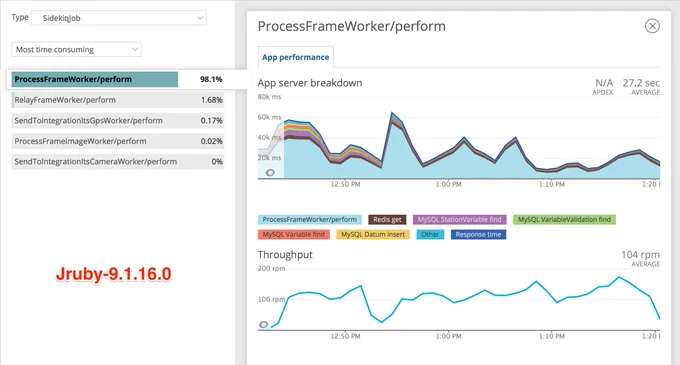The image size is (680, 365).
Task: Select ProcessFrameImageWorker/perform row
Action: (118, 141)
